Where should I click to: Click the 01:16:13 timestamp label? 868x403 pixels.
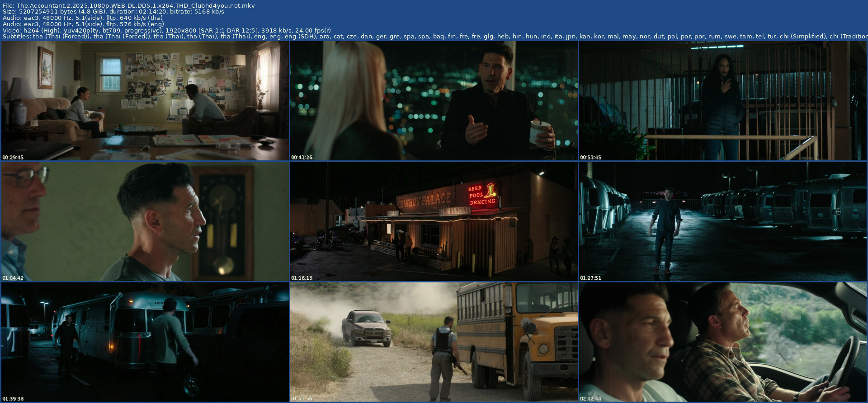coord(302,278)
